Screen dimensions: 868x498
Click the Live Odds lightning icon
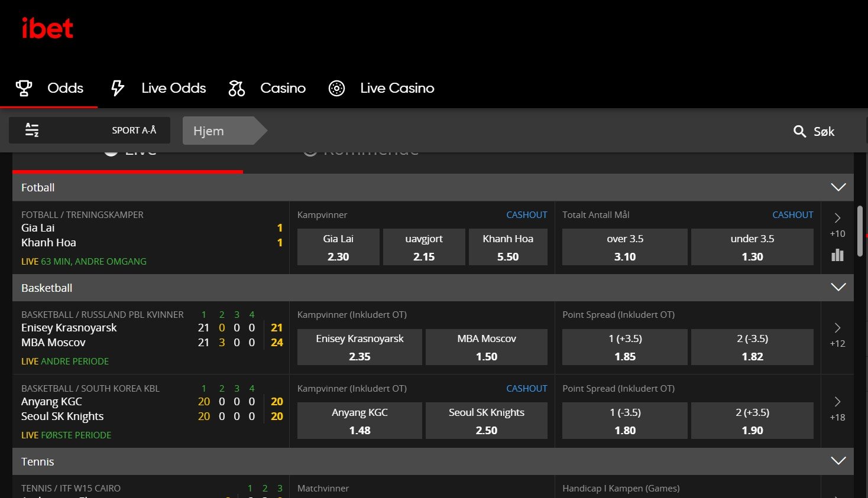[x=117, y=87]
